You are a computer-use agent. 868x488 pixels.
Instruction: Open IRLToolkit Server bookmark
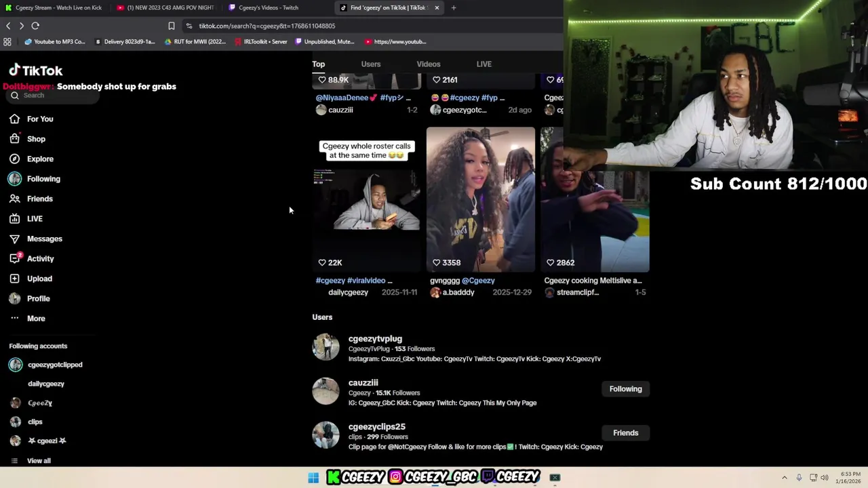[261, 41]
